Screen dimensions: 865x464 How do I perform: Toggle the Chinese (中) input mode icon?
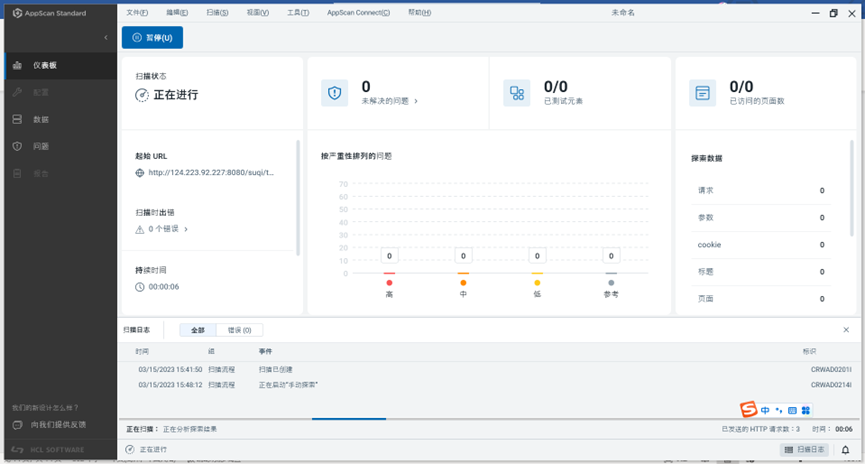point(765,410)
